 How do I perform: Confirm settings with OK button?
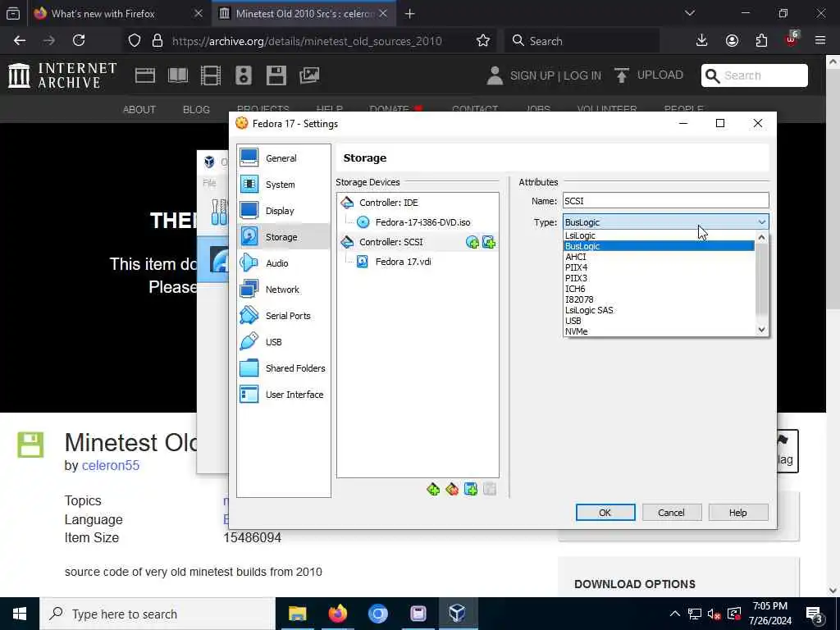[605, 513]
